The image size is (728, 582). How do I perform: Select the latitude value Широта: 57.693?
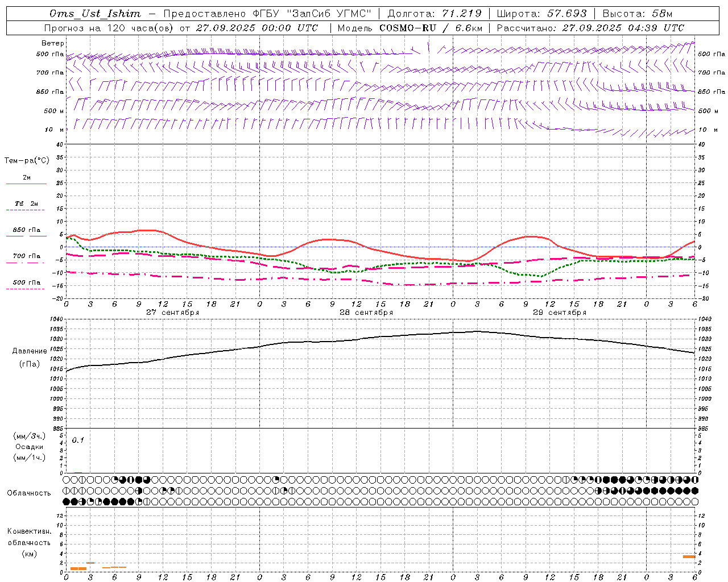click(541, 14)
